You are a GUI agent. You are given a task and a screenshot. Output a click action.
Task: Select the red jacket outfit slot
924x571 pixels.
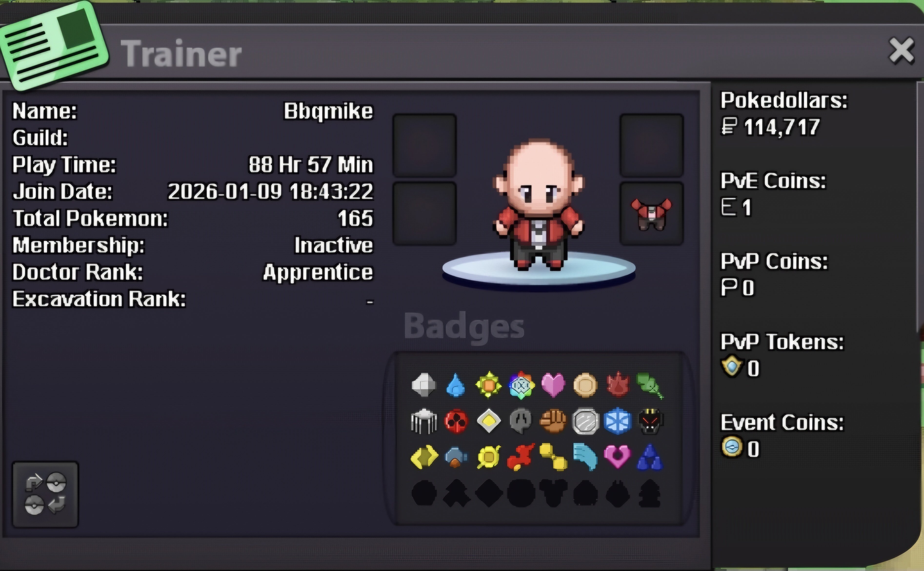click(652, 214)
